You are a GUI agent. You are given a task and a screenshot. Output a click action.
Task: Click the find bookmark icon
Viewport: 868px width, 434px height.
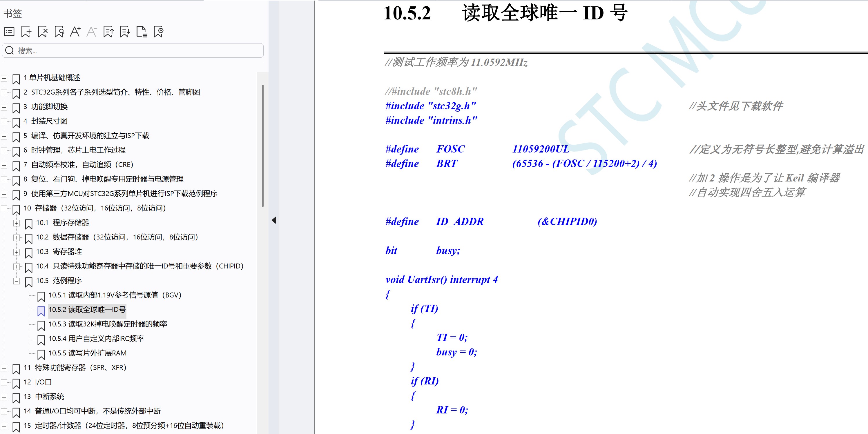(59, 32)
